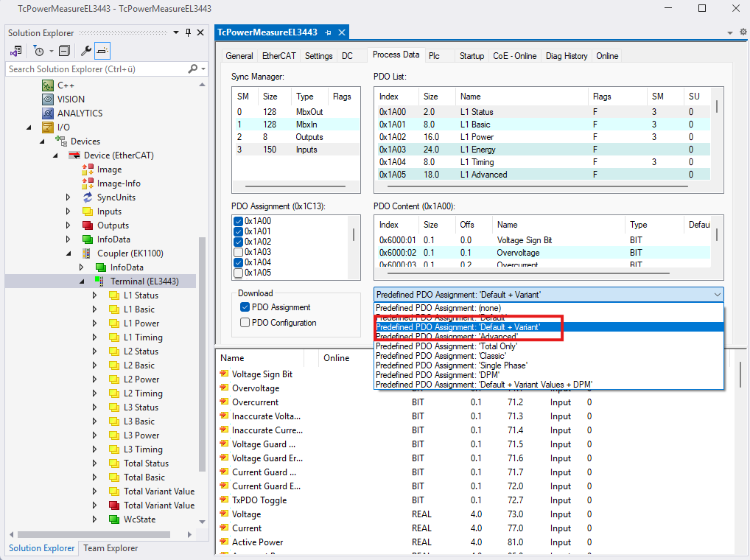The width and height of the screenshot is (750, 560).
Task: Click the Preview Selected Items icon
Action: pyautogui.click(x=102, y=51)
